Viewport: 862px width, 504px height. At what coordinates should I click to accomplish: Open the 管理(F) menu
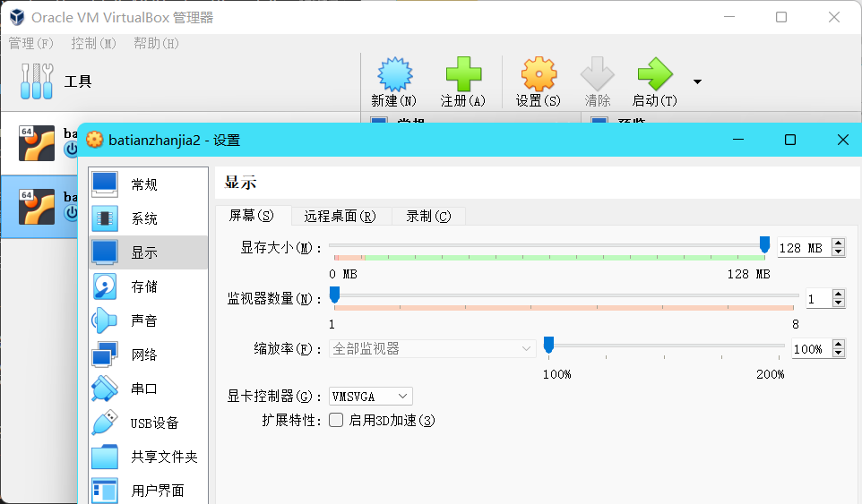click(30, 43)
